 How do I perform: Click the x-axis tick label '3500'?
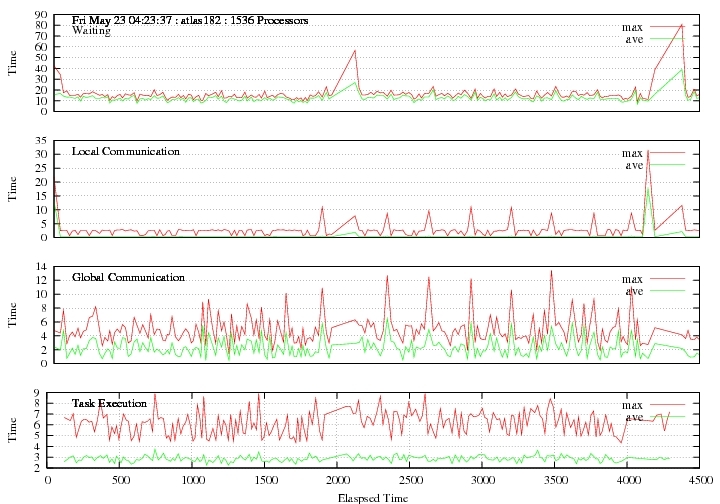point(555,480)
